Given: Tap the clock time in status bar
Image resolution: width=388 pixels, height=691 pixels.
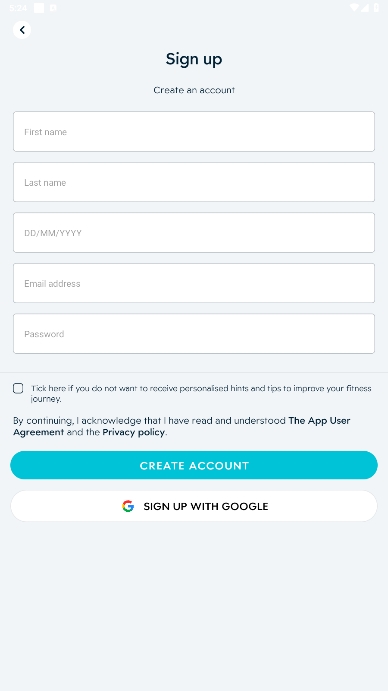Looking at the screenshot, I should (x=18, y=7).
